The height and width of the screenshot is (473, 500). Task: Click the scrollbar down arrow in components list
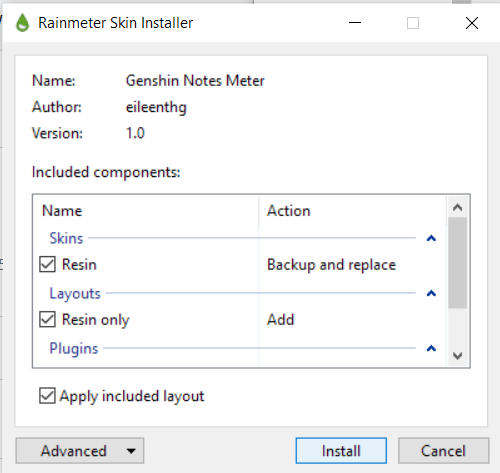[x=458, y=356]
